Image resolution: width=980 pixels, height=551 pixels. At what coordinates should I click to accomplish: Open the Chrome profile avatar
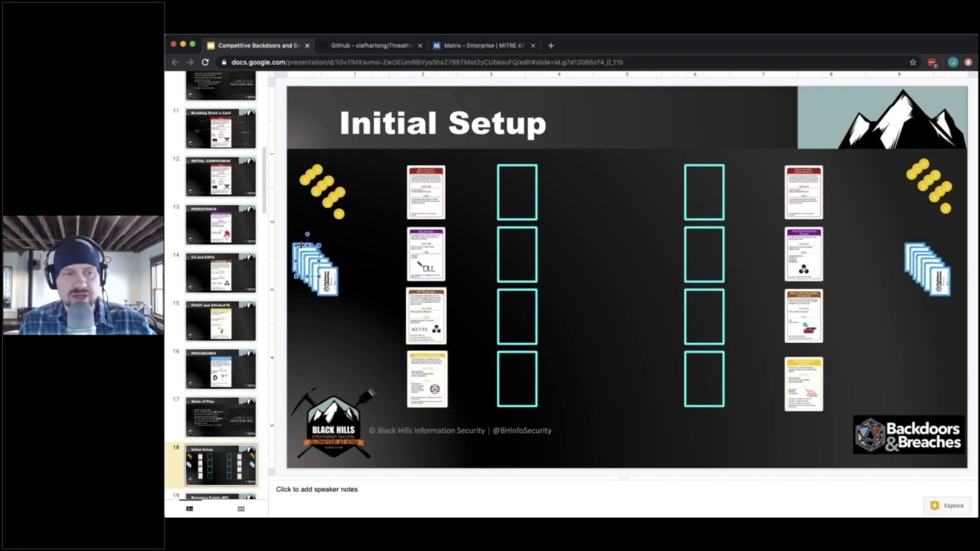(952, 62)
